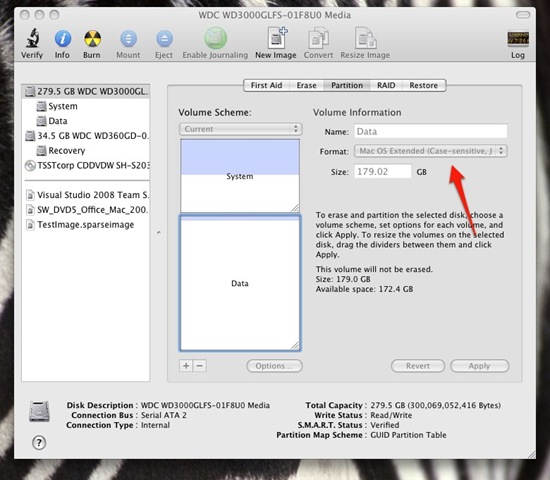This screenshot has width=550, height=480.
Task: Select the 34.5 GB WDC WD360GD disk
Action: 86,136
